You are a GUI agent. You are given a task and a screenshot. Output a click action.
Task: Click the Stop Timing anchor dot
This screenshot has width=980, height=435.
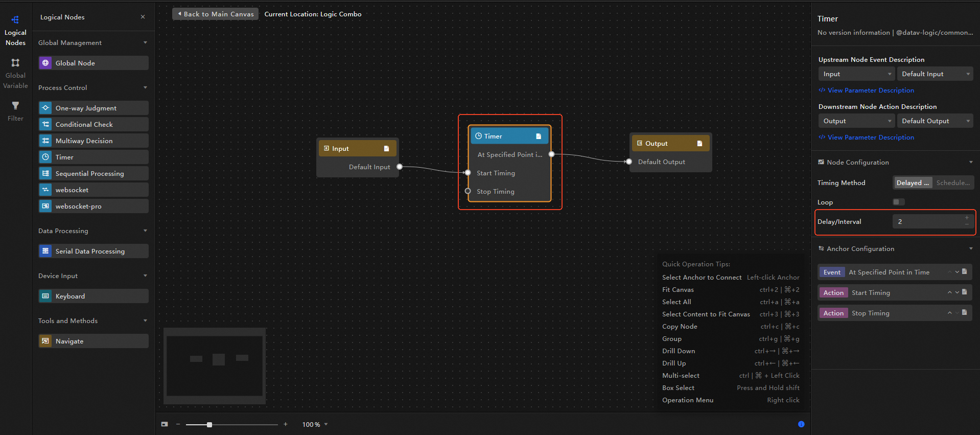tap(468, 191)
